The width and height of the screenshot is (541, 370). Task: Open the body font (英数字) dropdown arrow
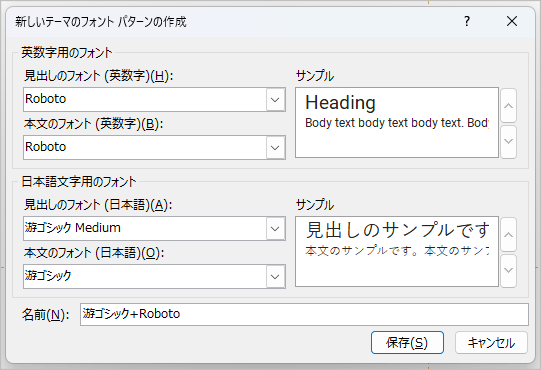point(275,147)
